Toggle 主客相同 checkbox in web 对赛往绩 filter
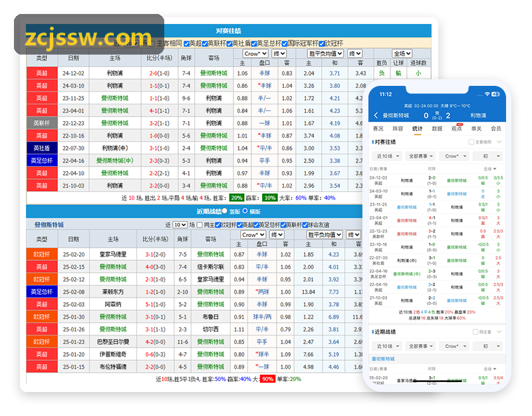 (x=152, y=43)
